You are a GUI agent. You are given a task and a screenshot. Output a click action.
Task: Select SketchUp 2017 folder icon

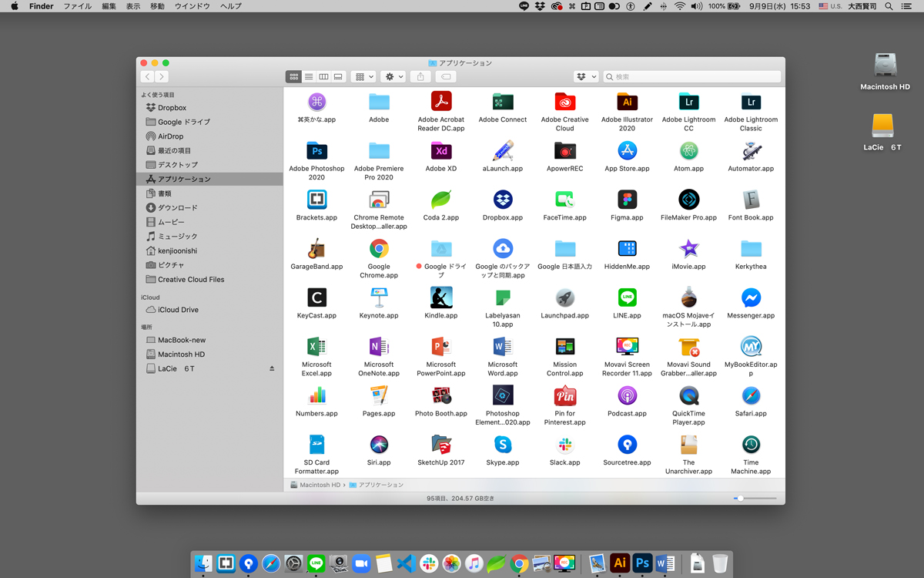440,445
